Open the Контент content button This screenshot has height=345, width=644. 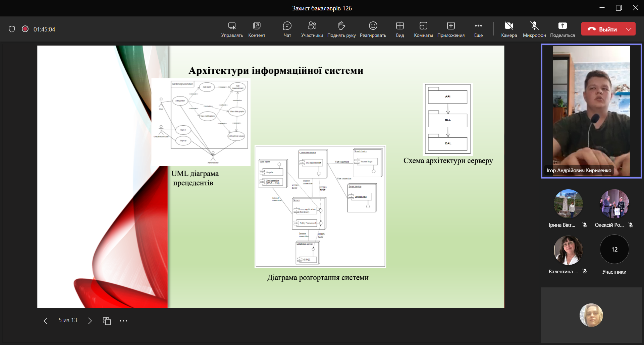tap(257, 29)
